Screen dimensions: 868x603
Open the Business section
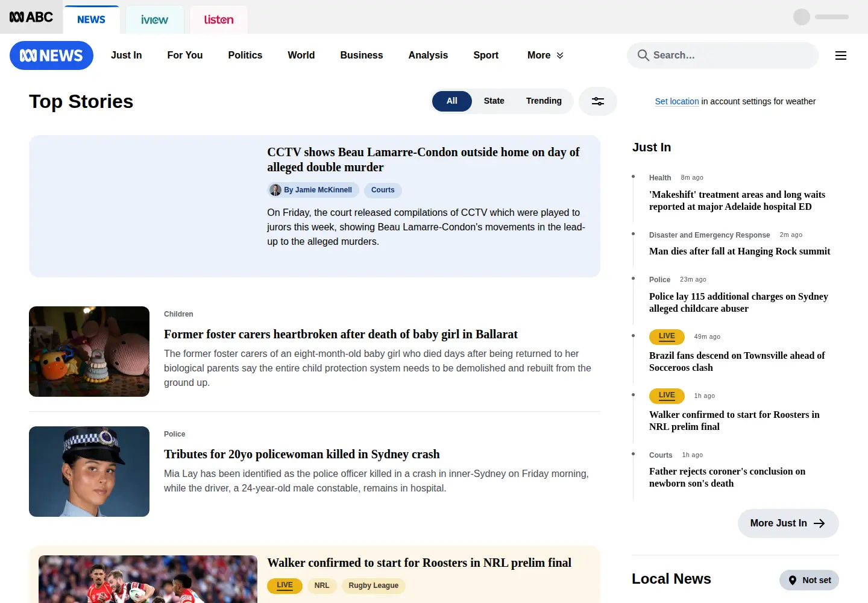[362, 55]
